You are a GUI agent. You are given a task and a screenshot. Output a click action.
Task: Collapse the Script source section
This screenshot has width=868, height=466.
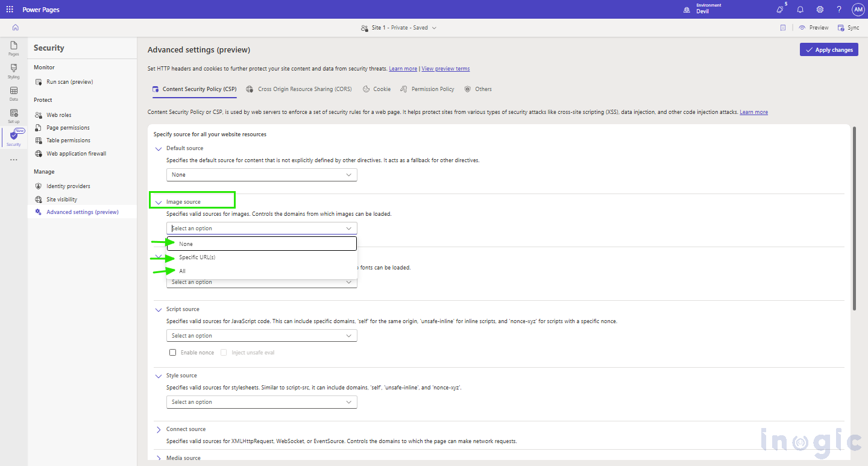[159, 310]
